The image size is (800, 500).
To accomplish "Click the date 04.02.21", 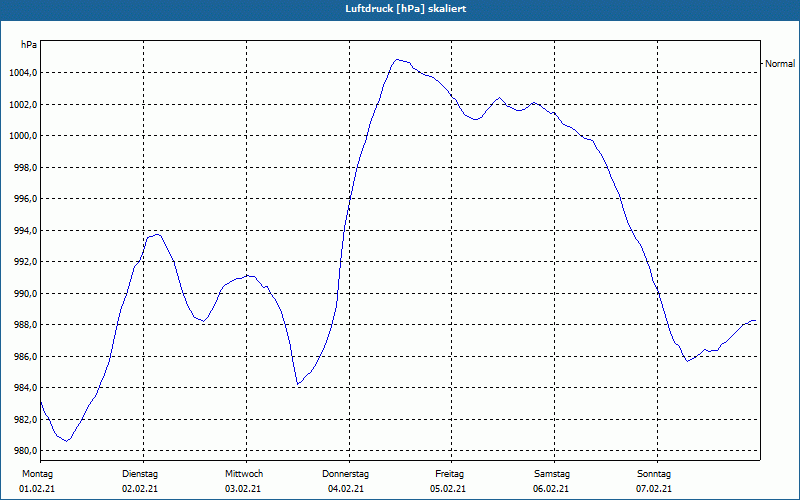I will tap(346, 489).
